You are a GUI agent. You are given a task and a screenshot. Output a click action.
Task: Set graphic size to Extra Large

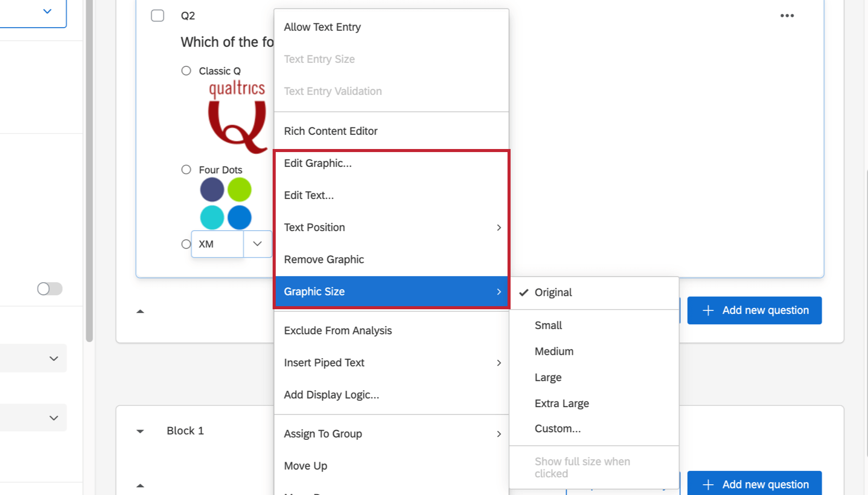tap(562, 403)
